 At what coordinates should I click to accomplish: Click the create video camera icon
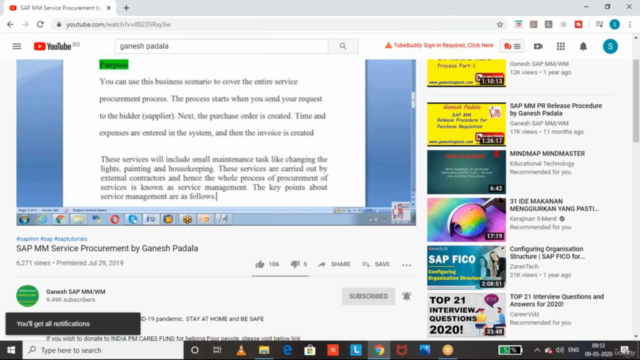coord(538,46)
